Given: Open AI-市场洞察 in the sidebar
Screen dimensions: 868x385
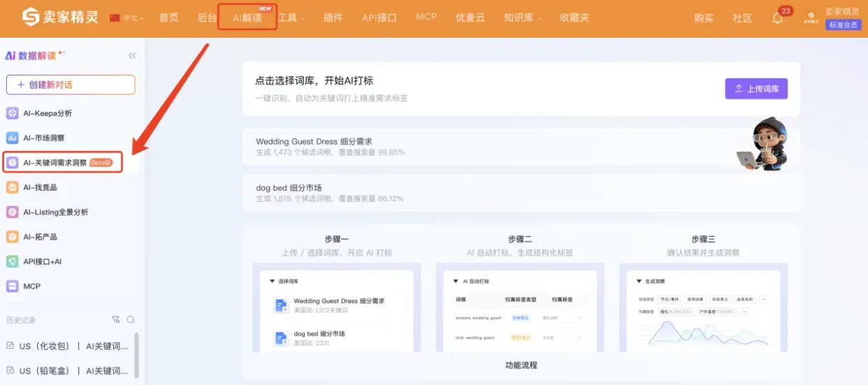Looking at the screenshot, I should 70,138.
